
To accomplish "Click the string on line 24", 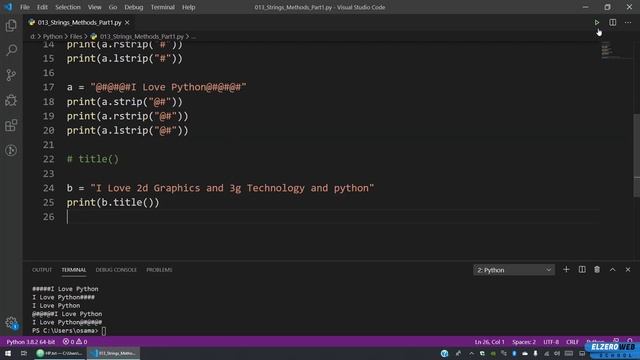I will coord(232,188).
